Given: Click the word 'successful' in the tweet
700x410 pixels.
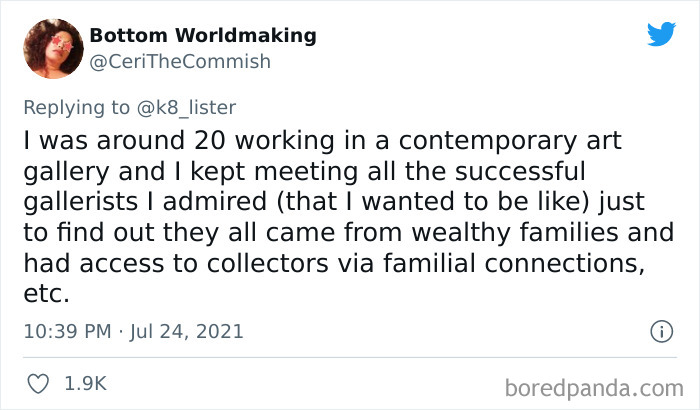Looking at the screenshot, I should pyautogui.click(x=520, y=172).
